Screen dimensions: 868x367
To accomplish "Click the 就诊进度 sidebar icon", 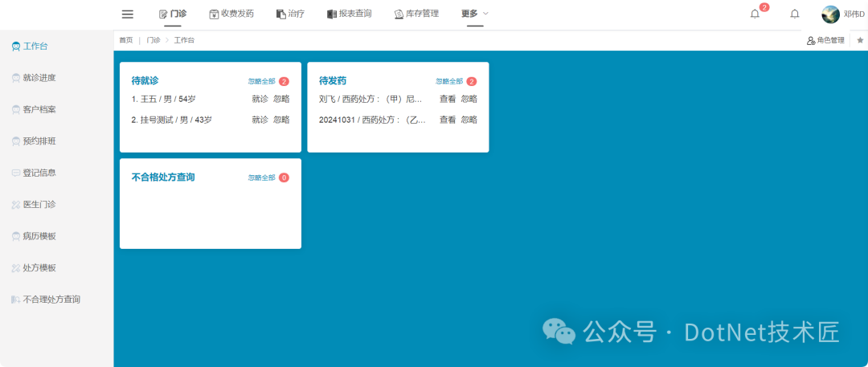I will [x=16, y=78].
